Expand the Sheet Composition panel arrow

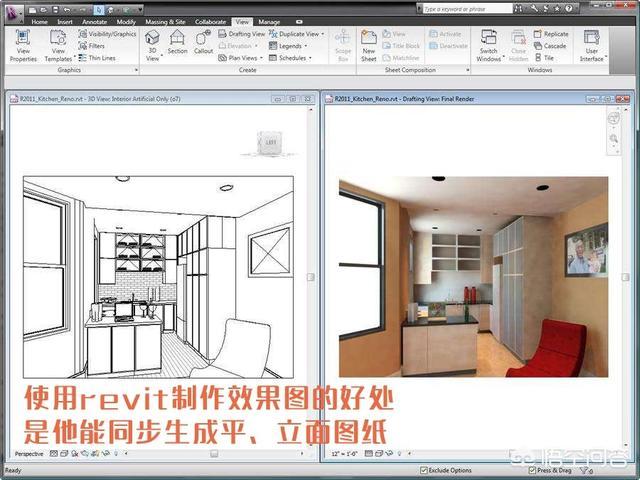pos(468,70)
